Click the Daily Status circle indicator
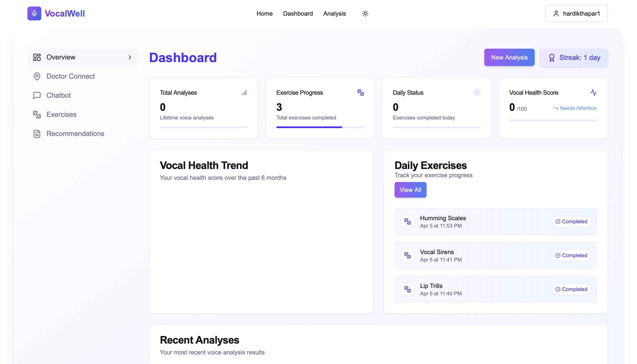 477,93
